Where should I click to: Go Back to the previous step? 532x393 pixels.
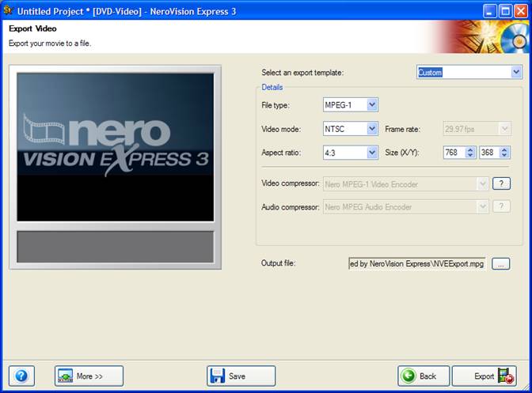(x=424, y=376)
